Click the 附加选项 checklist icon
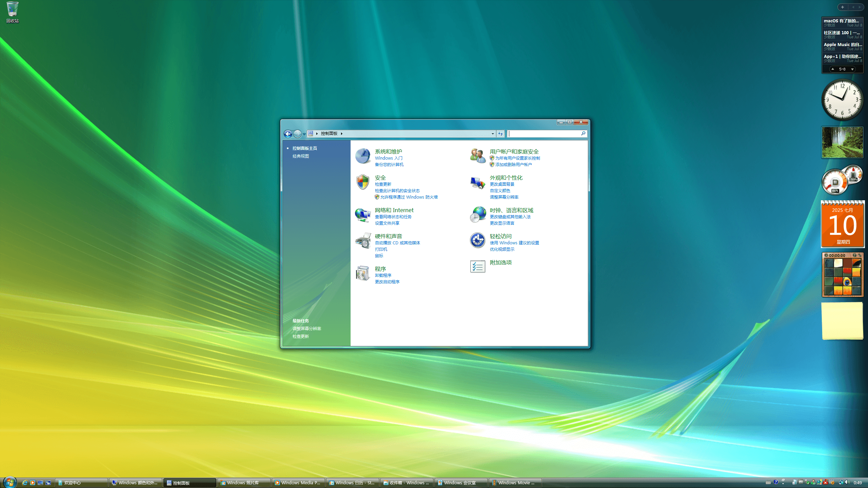 (x=478, y=267)
